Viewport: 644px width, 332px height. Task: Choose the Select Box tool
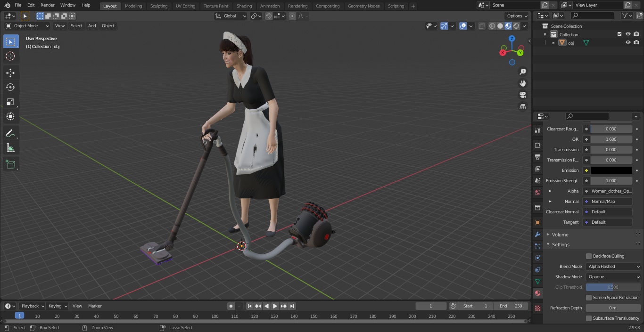click(x=10, y=41)
